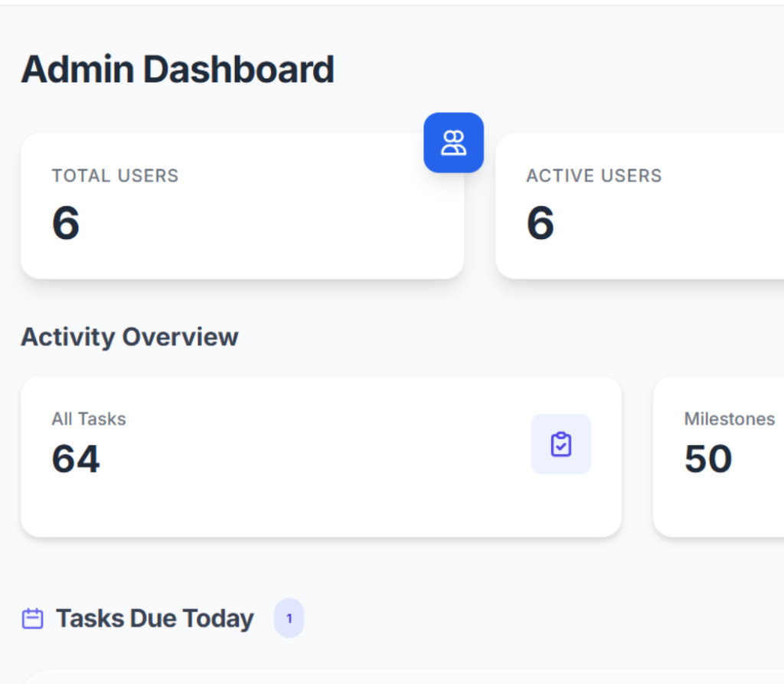Click the count badge next to Tasks Due Today
Screen dimensions: 784x684
coord(289,618)
